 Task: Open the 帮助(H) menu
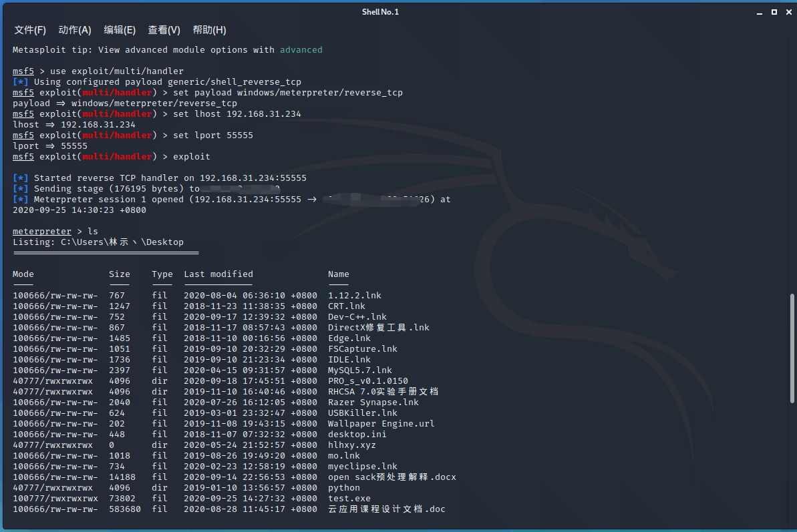tap(209, 30)
